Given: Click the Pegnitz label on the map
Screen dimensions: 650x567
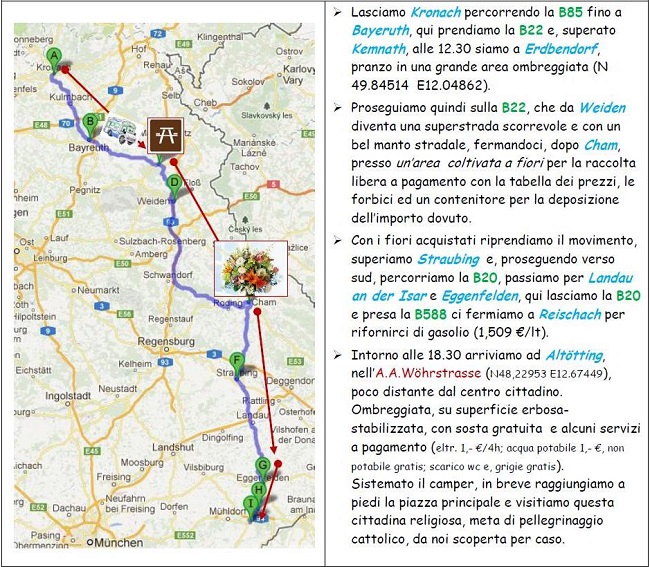Looking at the screenshot, I should click(85, 190).
